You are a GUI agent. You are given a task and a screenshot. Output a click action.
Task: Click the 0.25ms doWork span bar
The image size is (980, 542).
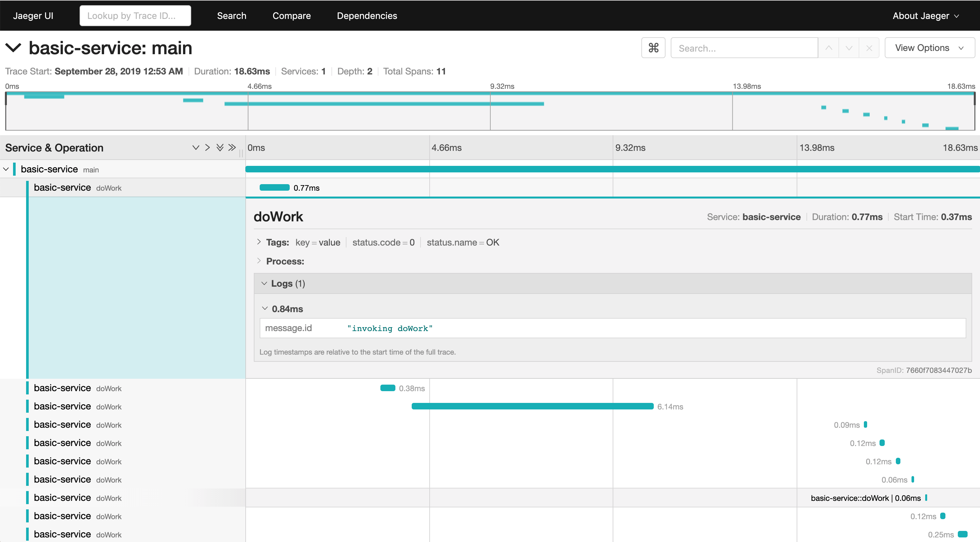[x=962, y=534]
